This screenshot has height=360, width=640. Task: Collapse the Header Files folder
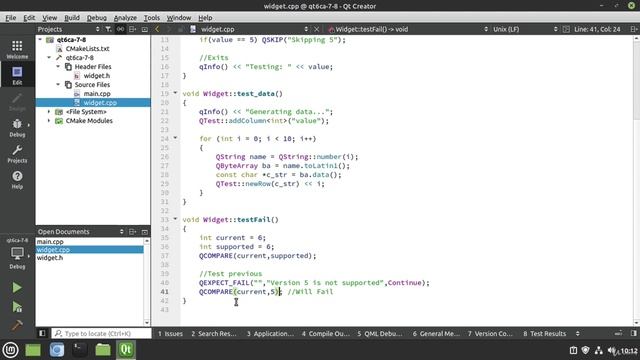tap(58, 67)
